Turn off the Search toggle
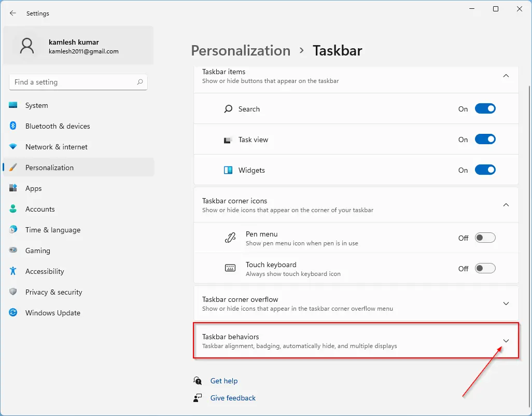Screen dimensions: 532x416 pyautogui.click(x=485, y=108)
